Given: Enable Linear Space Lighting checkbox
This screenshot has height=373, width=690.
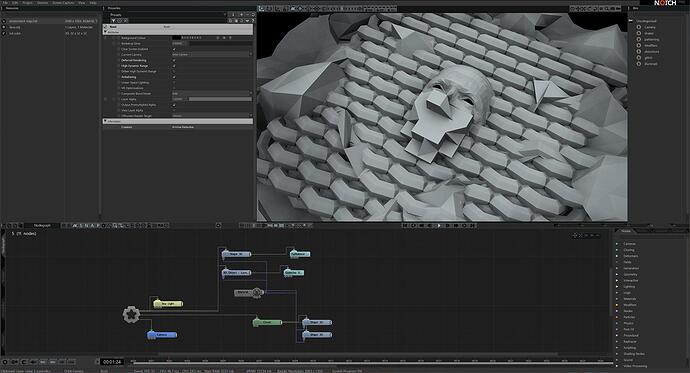Looking at the screenshot, I should pyautogui.click(x=174, y=83).
